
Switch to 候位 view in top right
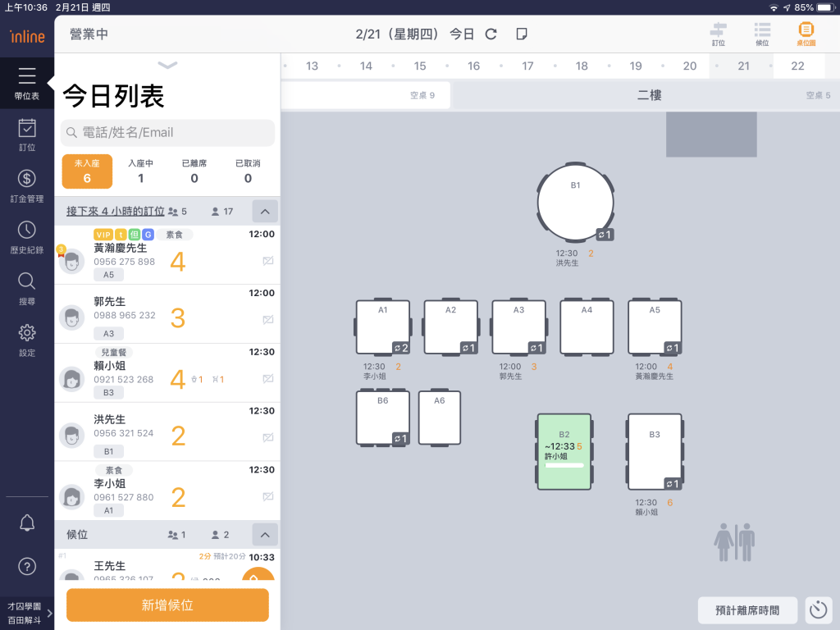coord(762,34)
